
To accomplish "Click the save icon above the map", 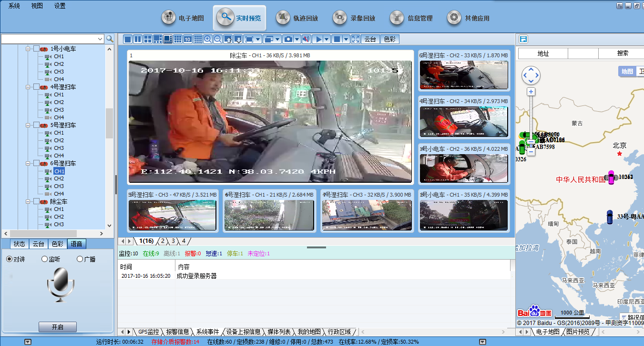I will click(523, 39).
